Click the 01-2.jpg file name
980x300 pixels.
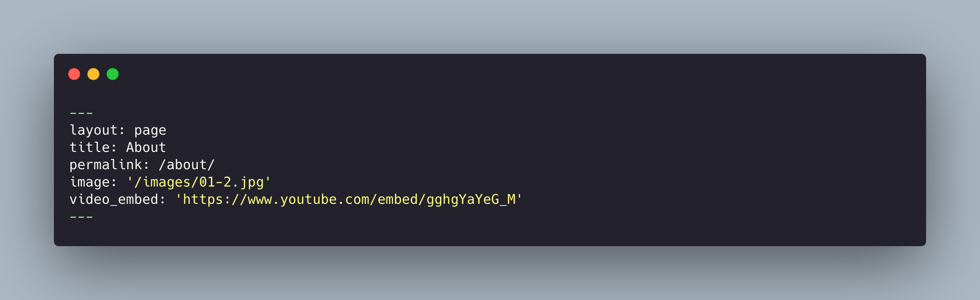[x=231, y=182]
